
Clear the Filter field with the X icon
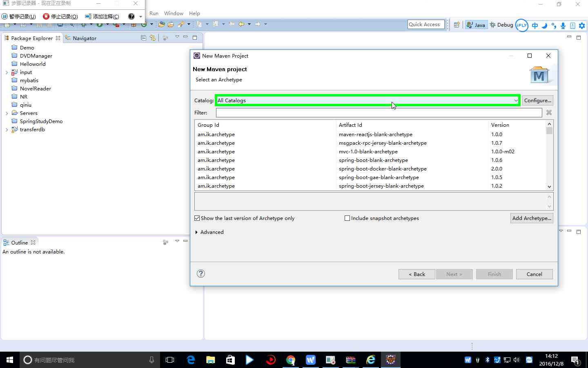549,112
